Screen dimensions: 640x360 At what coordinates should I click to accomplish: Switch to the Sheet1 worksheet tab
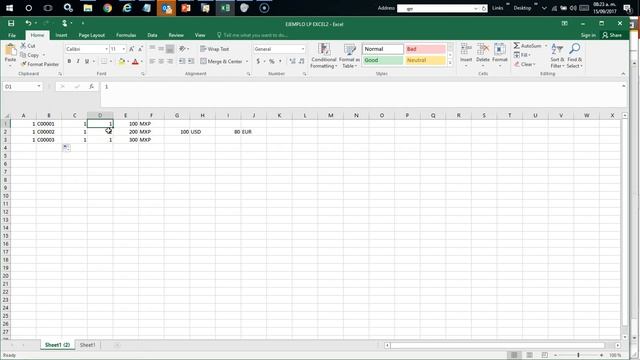pyautogui.click(x=87, y=345)
